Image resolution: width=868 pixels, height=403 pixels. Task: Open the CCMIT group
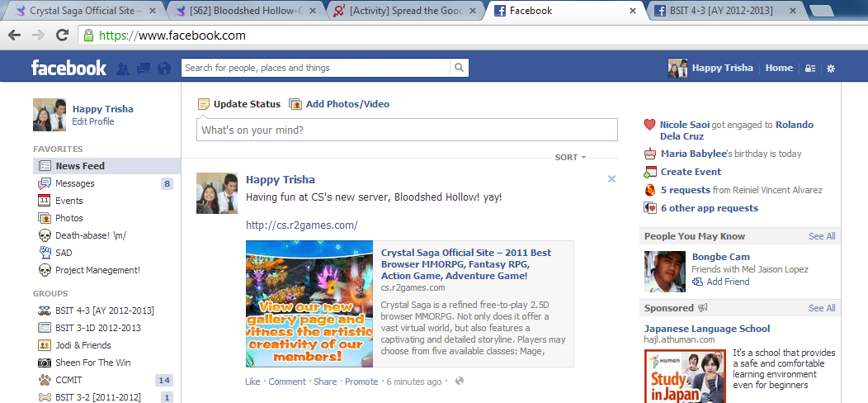click(71, 380)
